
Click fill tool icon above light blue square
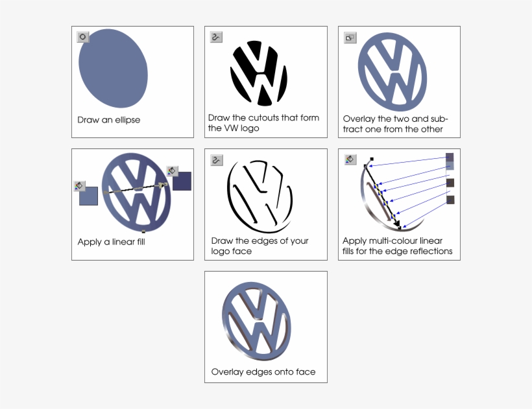click(79, 185)
